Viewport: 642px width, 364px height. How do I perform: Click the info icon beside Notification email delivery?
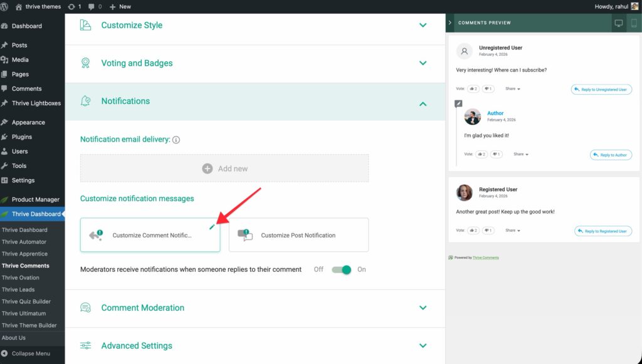click(x=176, y=140)
